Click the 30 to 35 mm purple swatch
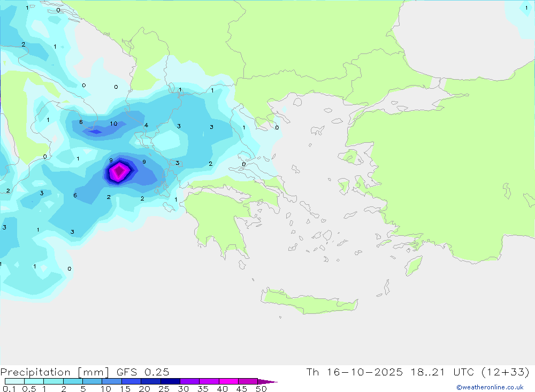Screen dimensions: 535x392 click(x=190, y=381)
